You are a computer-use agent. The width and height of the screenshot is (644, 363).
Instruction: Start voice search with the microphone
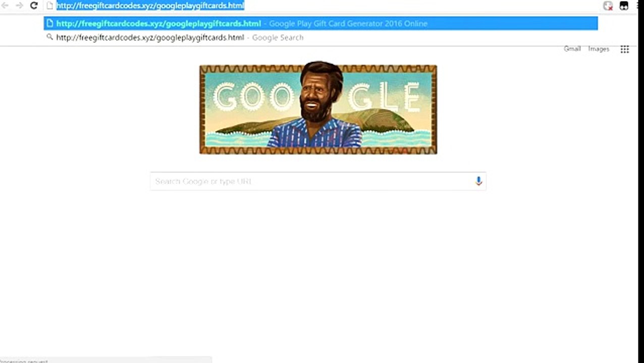pos(478,181)
